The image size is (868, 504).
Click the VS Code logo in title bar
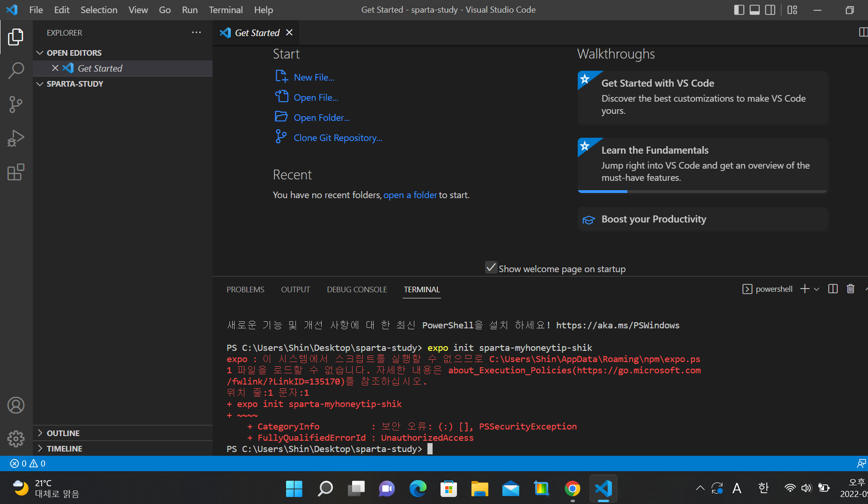click(12, 10)
